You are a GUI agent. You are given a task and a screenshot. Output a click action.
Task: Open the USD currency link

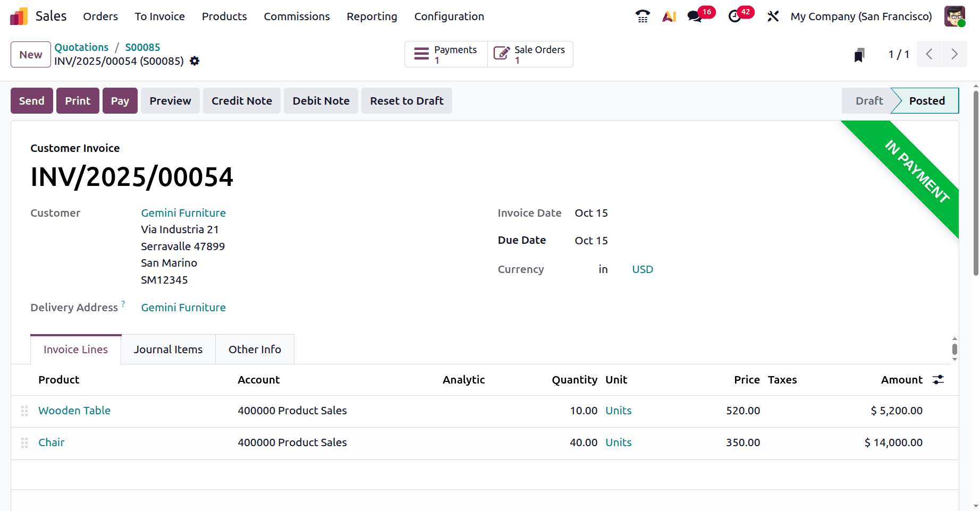coord(642,269)
